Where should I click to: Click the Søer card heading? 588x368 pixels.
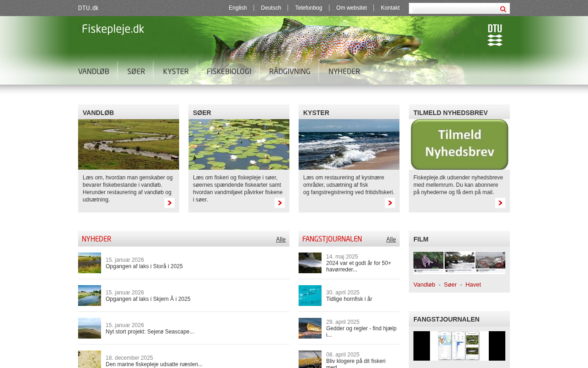tap(202, 113)
